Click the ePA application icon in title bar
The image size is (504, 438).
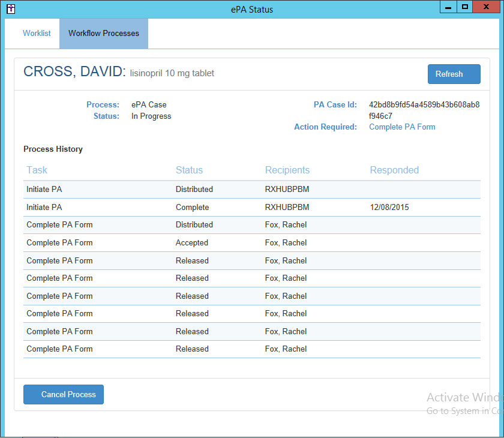pos(10,9)
